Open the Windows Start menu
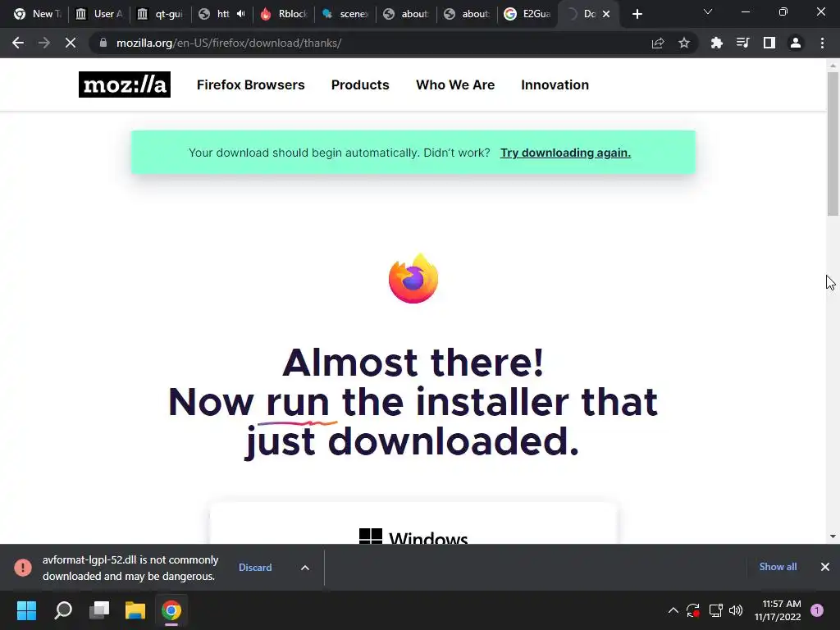840x630 pixels. [x=26, y=610]
